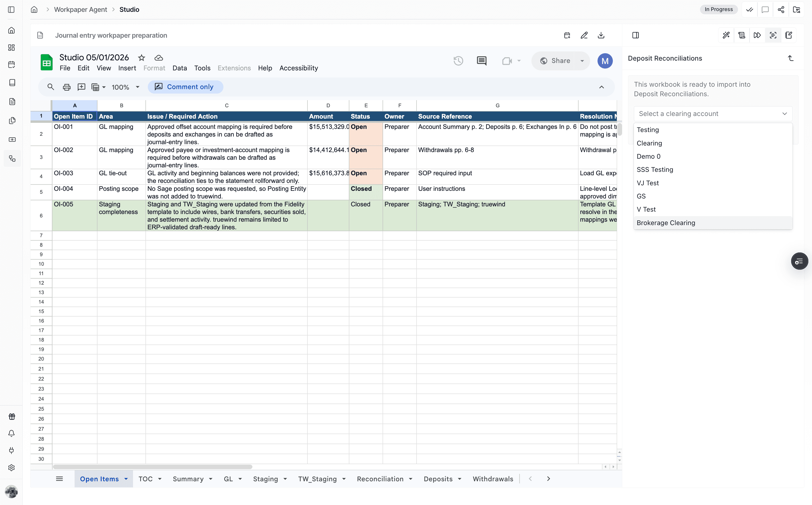
Task: Select the VJ Test option
Action: pyautogui.click(x=713, y=183)
